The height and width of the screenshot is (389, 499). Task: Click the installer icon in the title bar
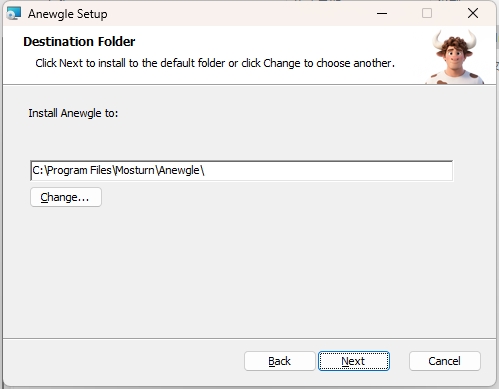[x=14, y=13]
